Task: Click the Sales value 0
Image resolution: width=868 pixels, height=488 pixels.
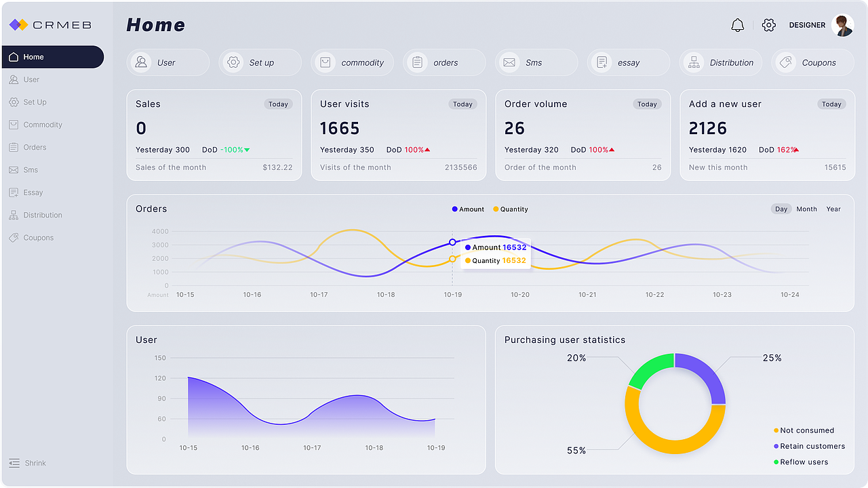Action: [x=141, y=128]
